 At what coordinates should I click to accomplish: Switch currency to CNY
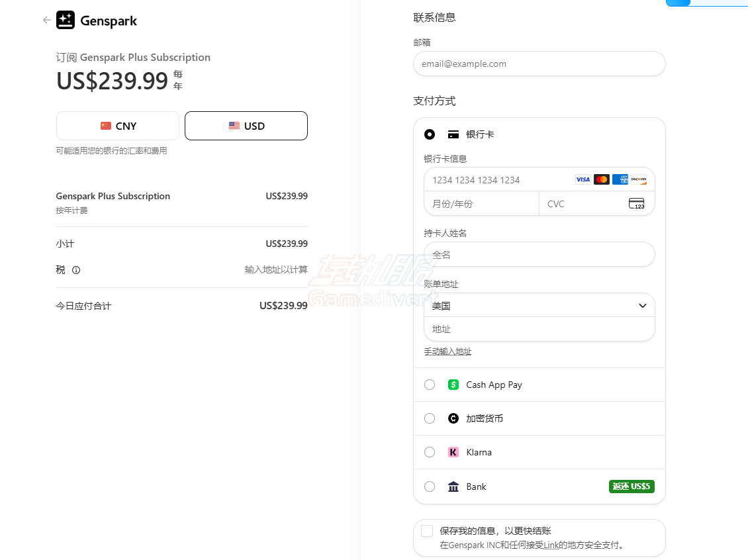pos(118,126)
